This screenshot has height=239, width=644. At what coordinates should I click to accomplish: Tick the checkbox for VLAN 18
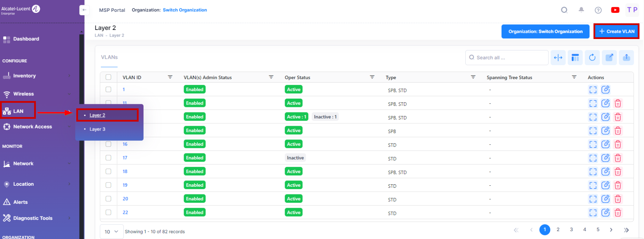click(108, 171)
